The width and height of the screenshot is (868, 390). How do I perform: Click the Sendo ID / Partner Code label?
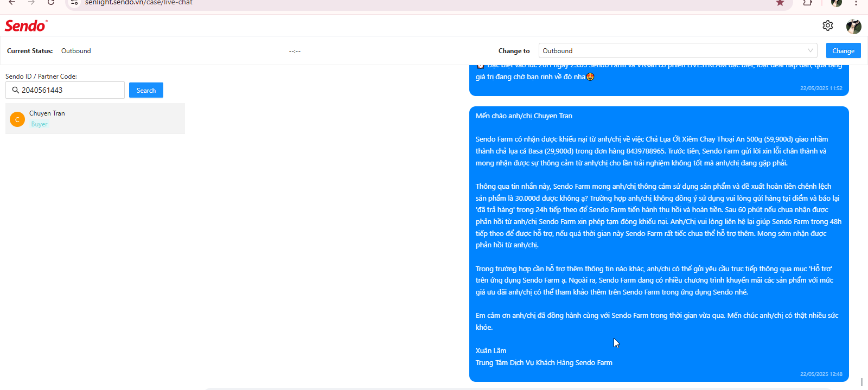point(41,76)
